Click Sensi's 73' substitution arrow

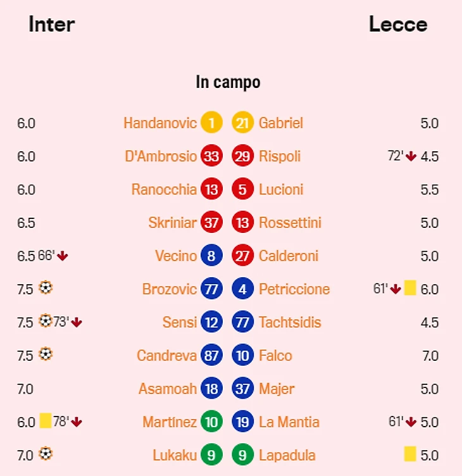(77, 322)
